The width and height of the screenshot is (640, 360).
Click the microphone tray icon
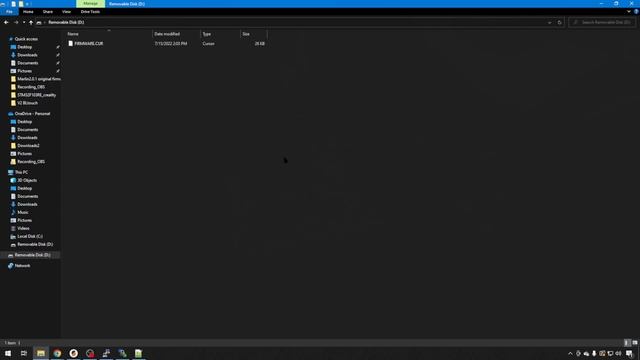coord(594,353)
